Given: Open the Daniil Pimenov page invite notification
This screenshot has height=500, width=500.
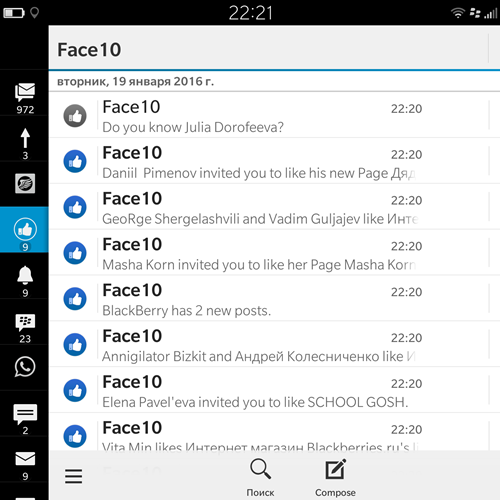Looking at the screenshot, I should click(274, 161).
